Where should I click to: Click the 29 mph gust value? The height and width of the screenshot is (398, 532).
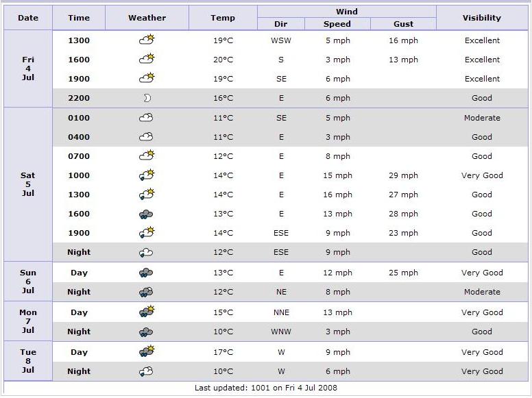[403, 175]
